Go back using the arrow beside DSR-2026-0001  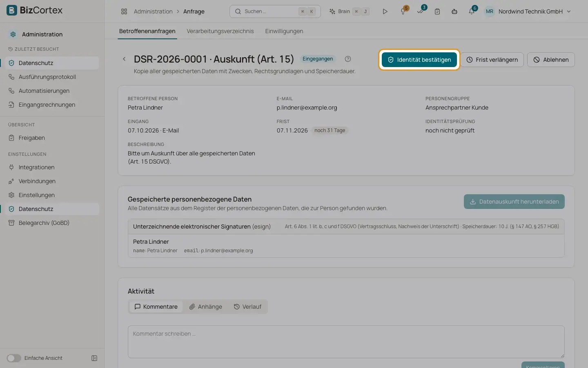pos(124,59)
